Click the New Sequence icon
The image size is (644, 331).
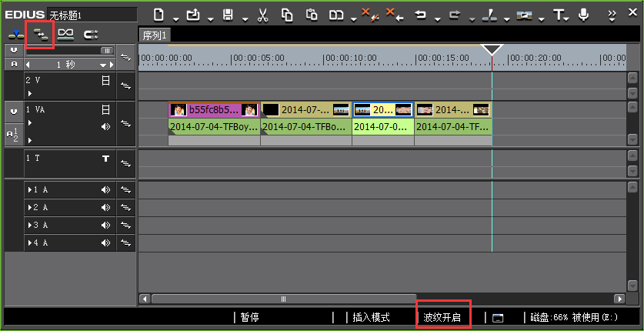click(158, 15)
